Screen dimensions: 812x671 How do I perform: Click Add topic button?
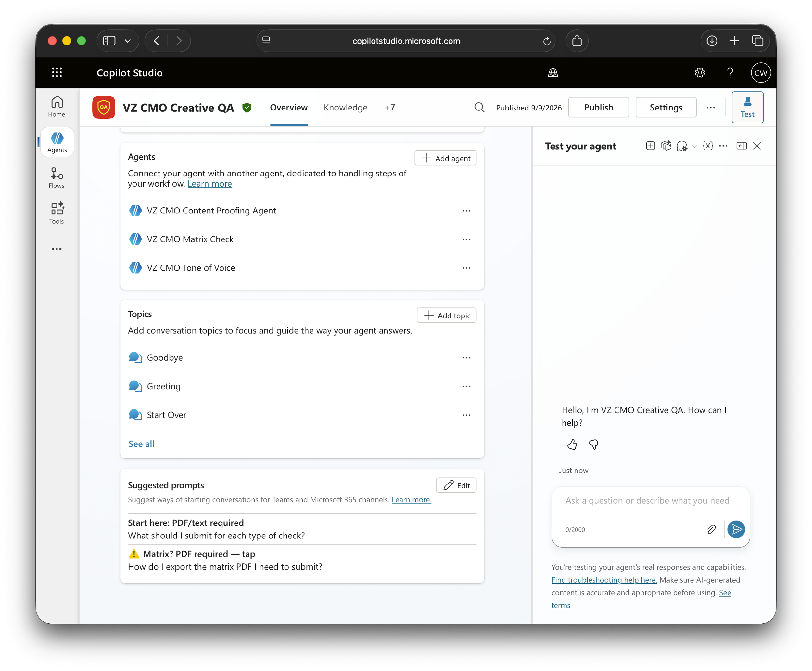coord(447,316)
